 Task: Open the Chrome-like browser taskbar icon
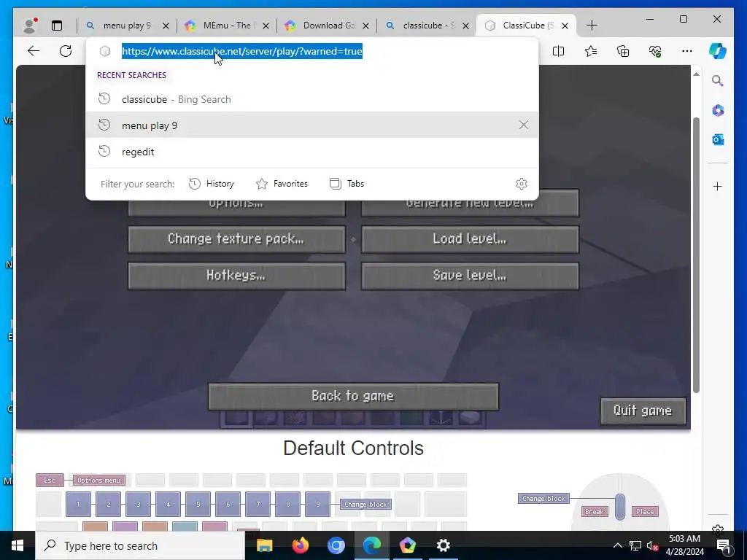coord(336,545)
